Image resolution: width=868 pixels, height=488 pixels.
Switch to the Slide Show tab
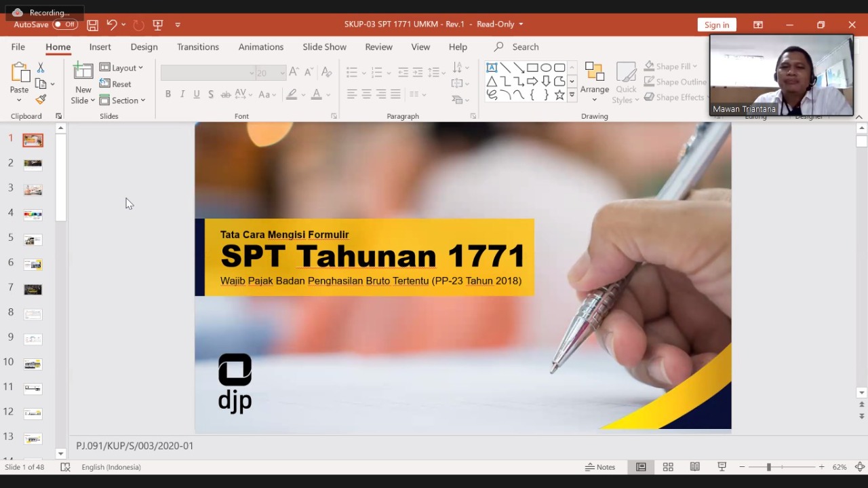324,47
